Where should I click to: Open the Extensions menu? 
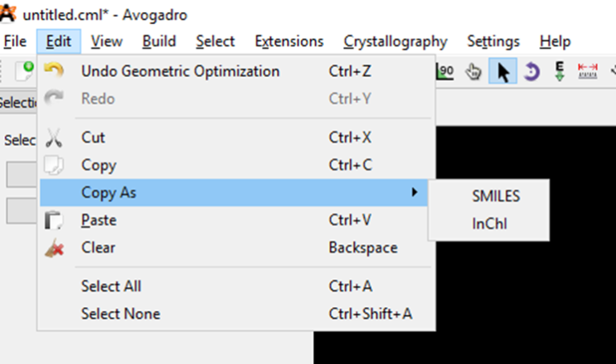tap(289, 41)
